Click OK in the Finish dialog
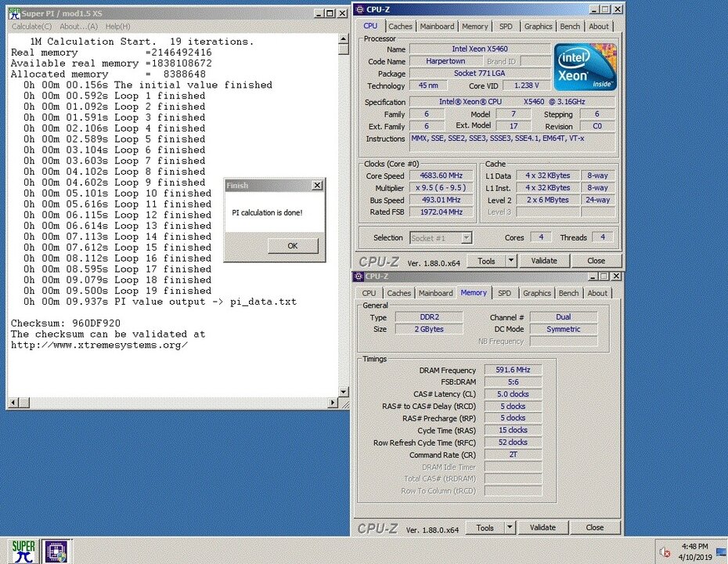This screenshot has height=564, width=728. pos(293,246)
